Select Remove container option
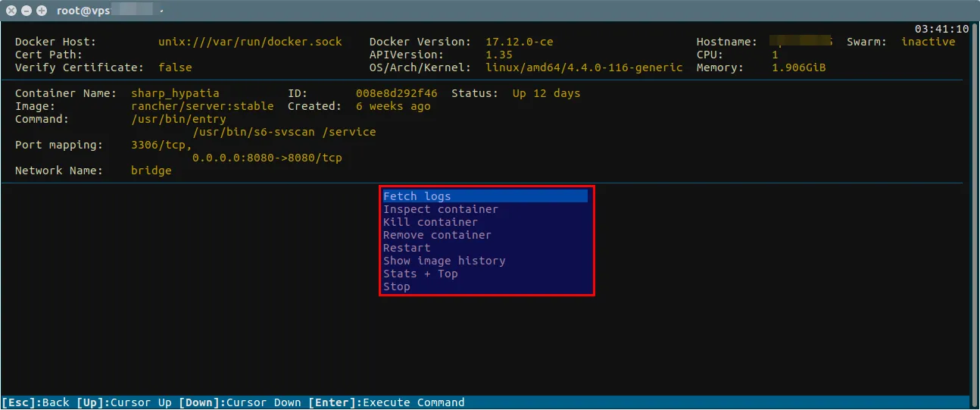The height and width of the screenshot is (410, 980). coord(437,235)
